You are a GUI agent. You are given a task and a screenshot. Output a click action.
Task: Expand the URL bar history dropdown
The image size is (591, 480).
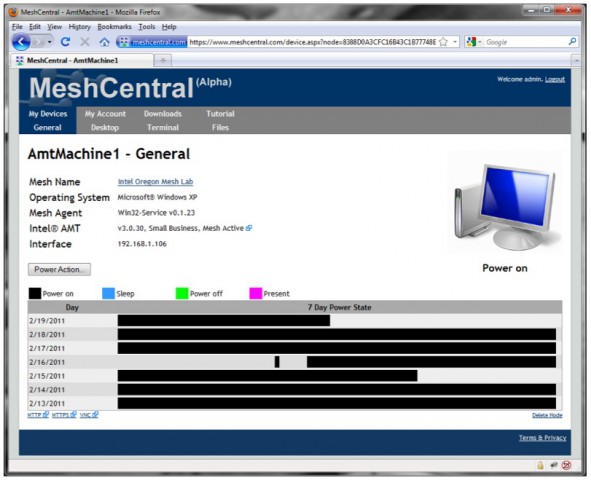click(455, 42)
